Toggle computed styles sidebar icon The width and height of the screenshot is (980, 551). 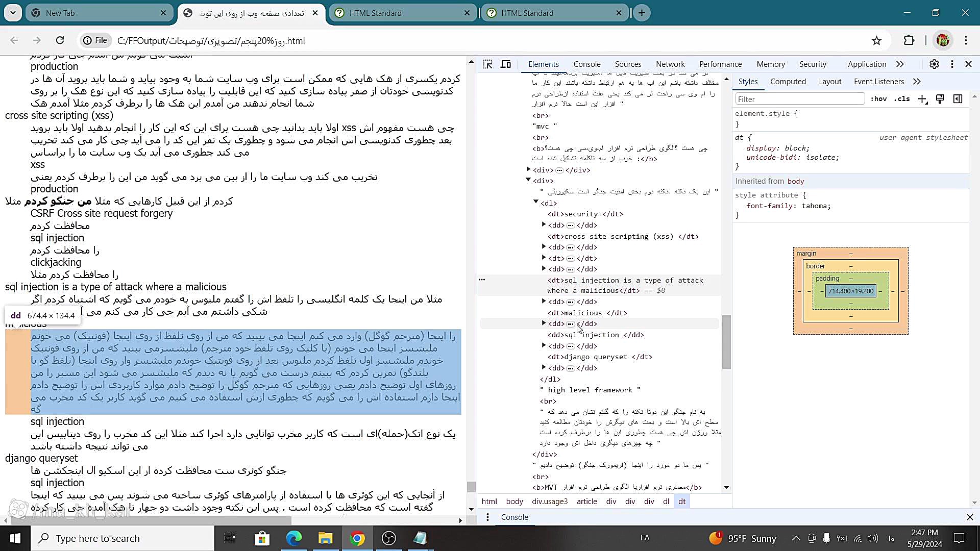[x=958, y=99]
